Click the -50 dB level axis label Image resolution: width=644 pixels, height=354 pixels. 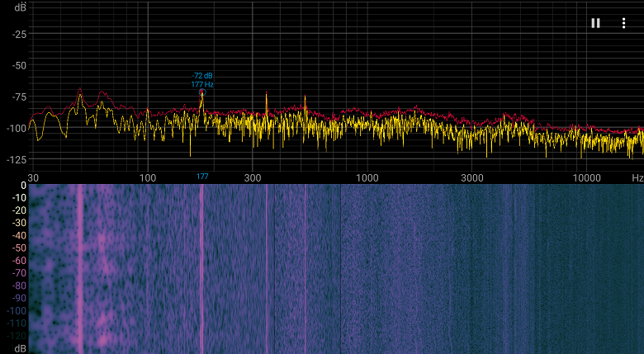19,66
